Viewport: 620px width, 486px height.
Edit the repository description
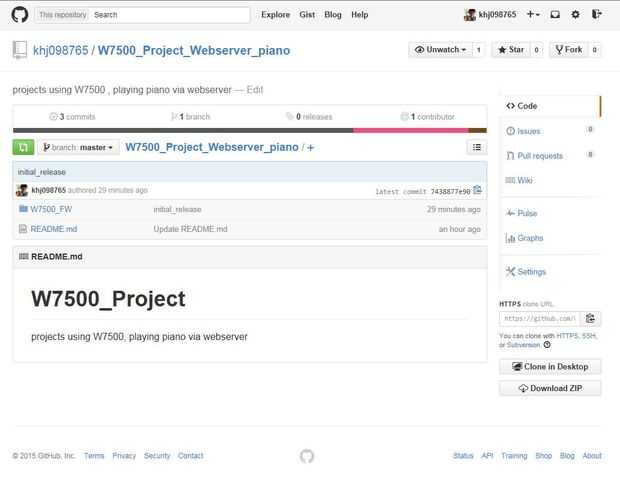coord(255,90)
